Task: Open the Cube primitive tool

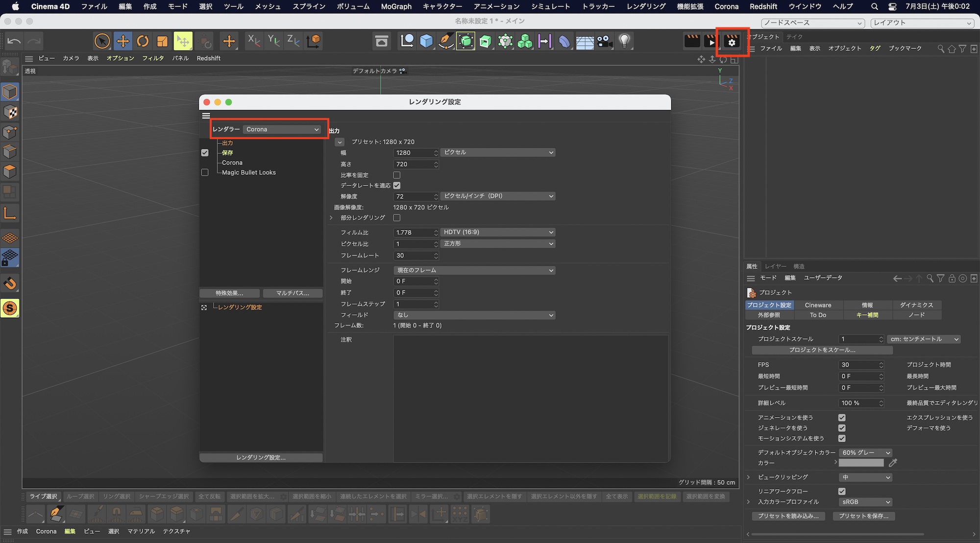Action: click(x=426, y=41)
